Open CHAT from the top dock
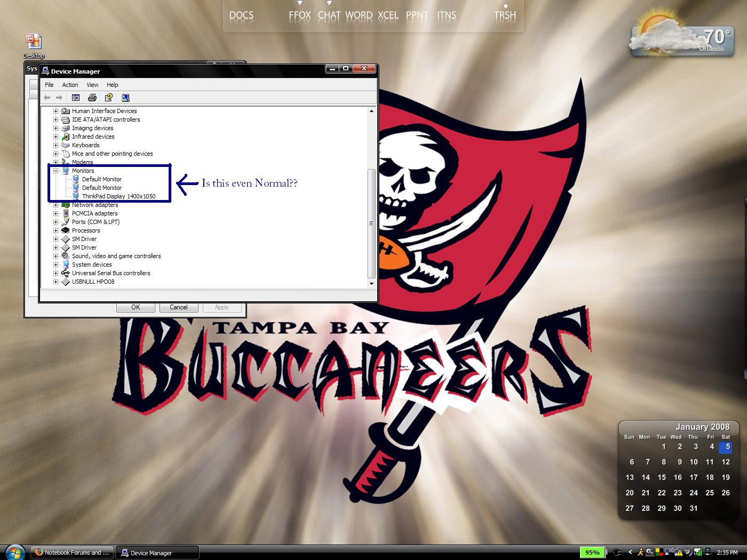The width and height of the screenshot is (747, 560). pos(329,15)
